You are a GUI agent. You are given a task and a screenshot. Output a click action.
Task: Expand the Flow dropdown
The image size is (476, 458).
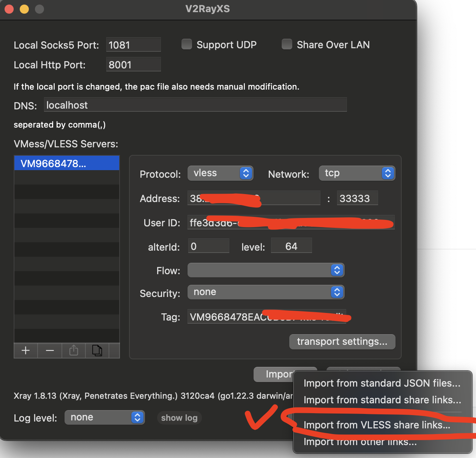pos(266,270)
